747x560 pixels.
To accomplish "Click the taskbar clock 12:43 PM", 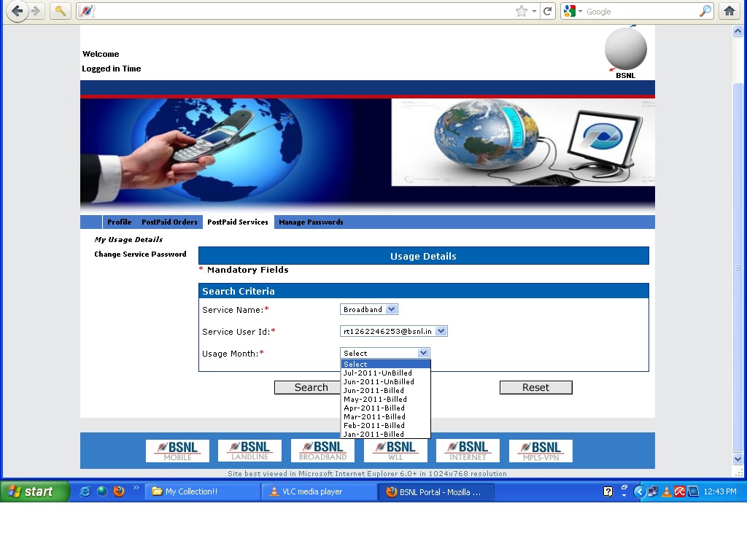I will (720, 491).
